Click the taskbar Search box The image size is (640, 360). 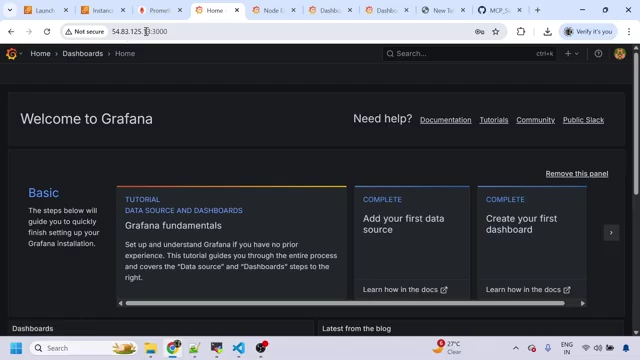pyautogui.click(x=84, y=348)
